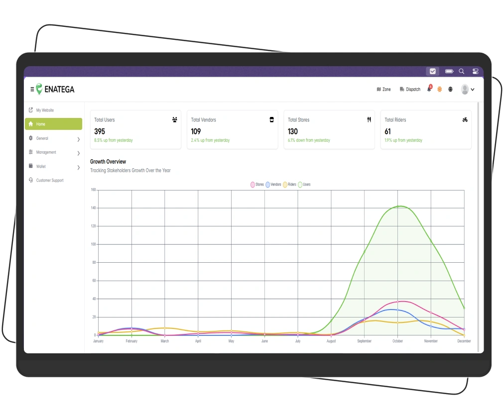This screenshot has width=504, height=420.
Task: Click the hamburger menu icon beside the logo
Action: pyautogui.click(x=32, y=89)
